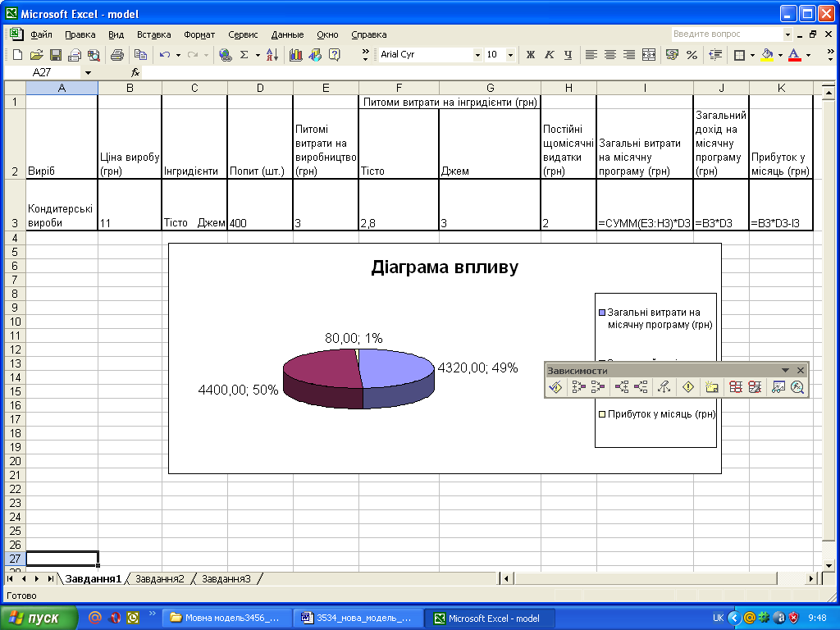Toggle Merge and Center
Image resolution: width=840 pixels, height=630 pixels.
pos(649,55)
